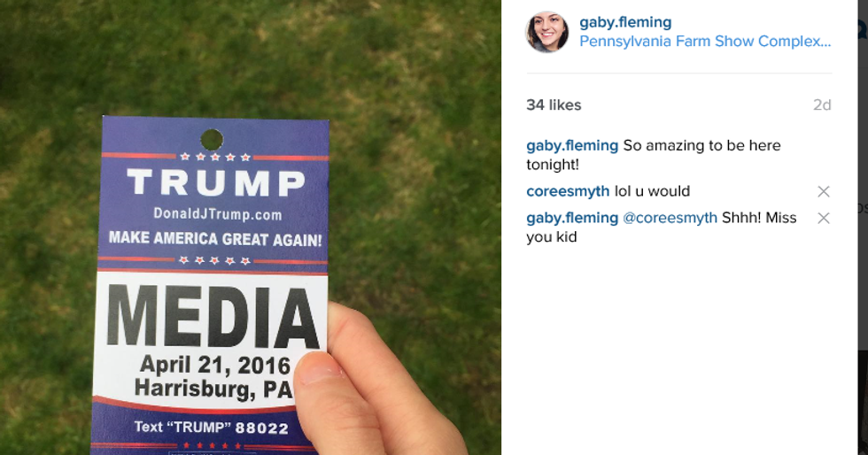Viewport: 868px width, 455px height.
Task: View the 34 likes list
Action: [554, 105]
